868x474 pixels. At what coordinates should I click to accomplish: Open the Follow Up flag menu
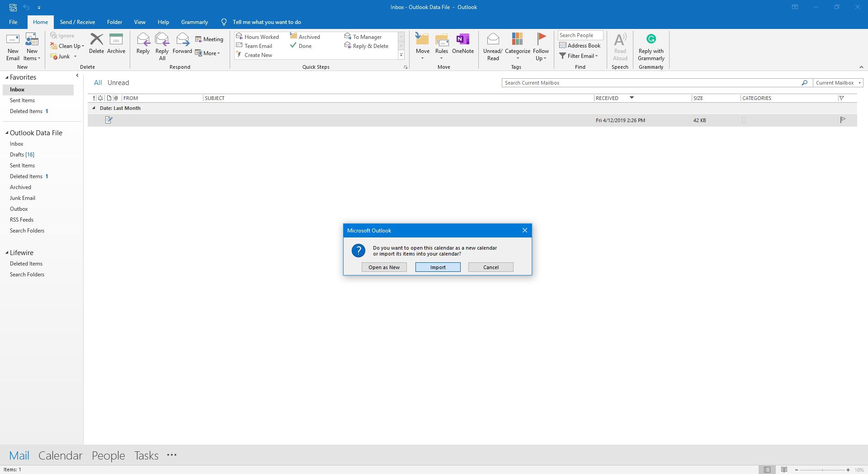tap(541, 47)
